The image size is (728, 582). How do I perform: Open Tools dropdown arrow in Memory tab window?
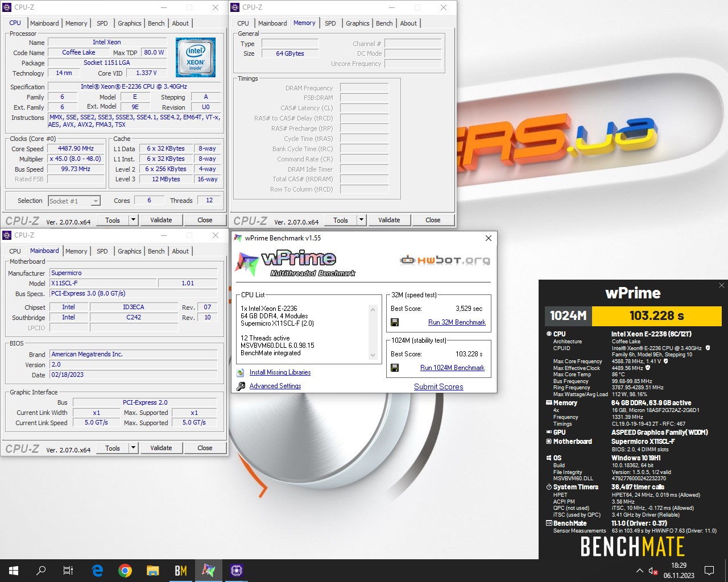click(361, 220)
